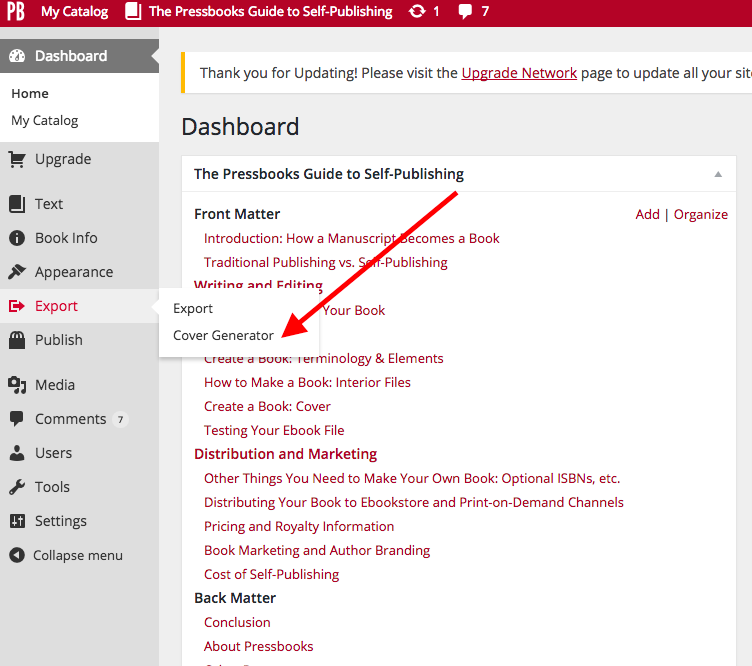The width and height of the screenshot is (752, 666).
Task: Click the updates count 1 in top bar
Action: [436, 11]
